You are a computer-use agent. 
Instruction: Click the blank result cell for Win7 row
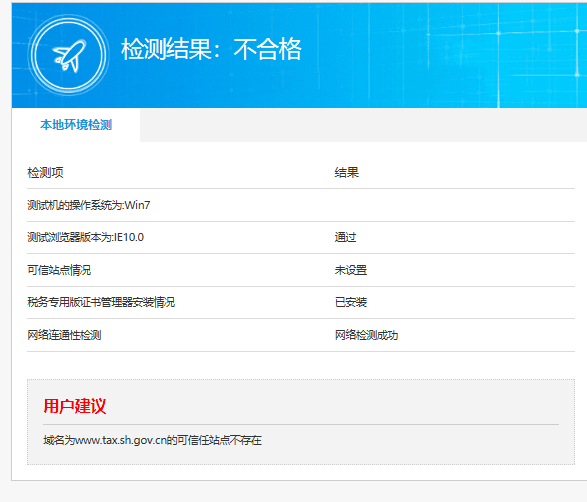(x=454, y=205)
